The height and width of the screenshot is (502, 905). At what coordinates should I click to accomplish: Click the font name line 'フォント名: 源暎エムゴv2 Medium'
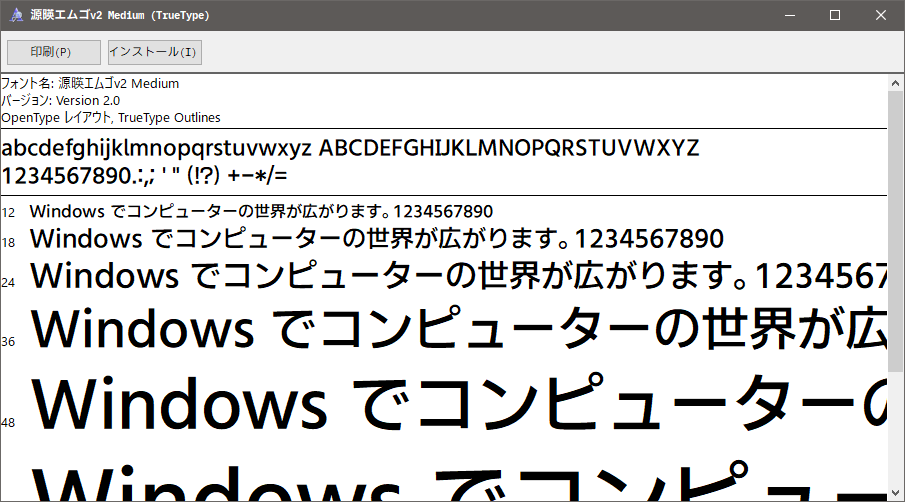(x=90, y=84)
